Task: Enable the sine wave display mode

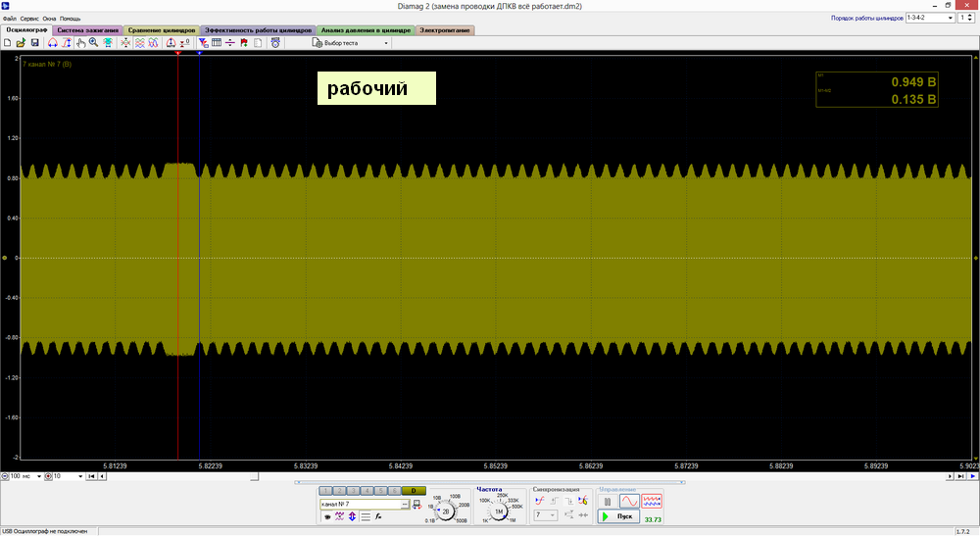Action: point(629,502)
